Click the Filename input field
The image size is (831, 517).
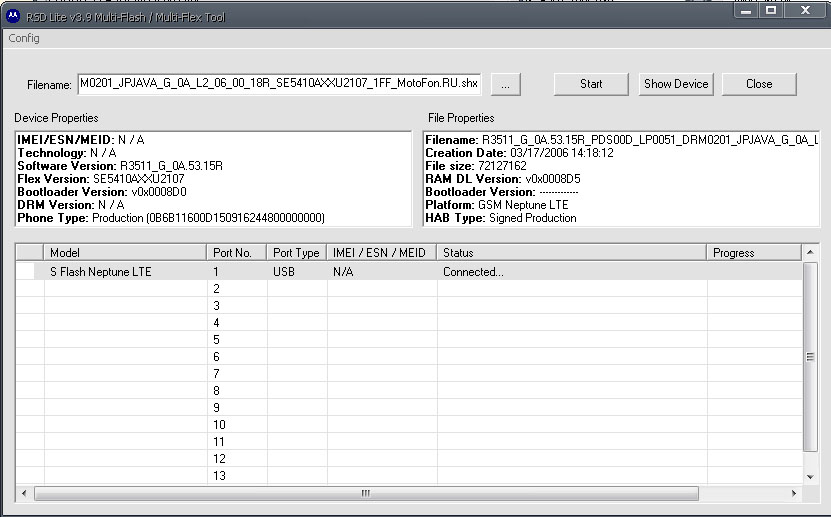(279, 84)
